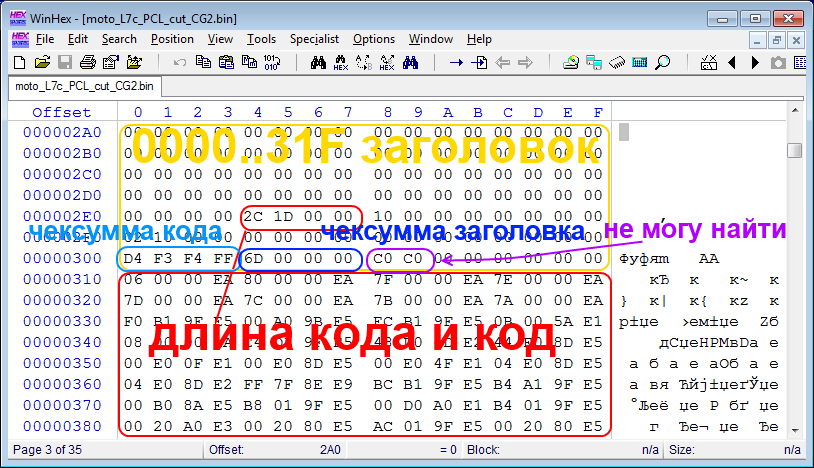
Task: Click offset row 000002D0
Action: tap(62, 195)
